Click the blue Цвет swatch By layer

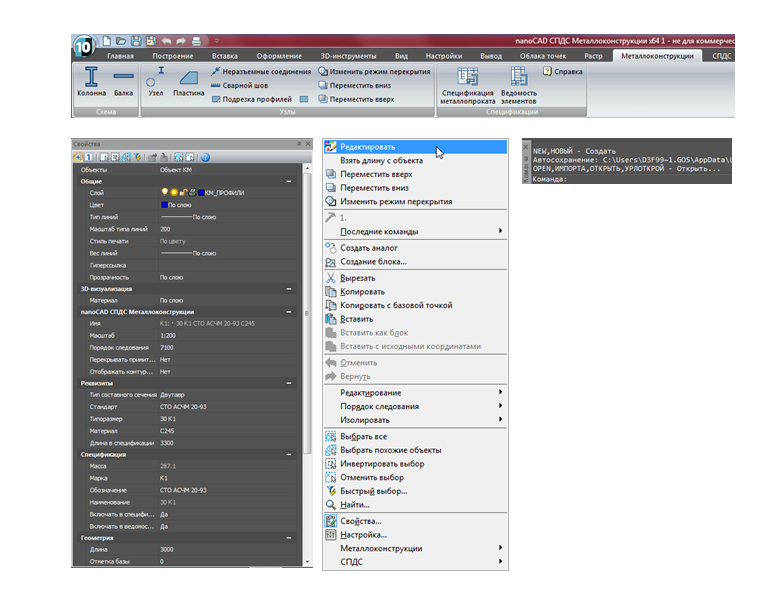pos(164,205)
